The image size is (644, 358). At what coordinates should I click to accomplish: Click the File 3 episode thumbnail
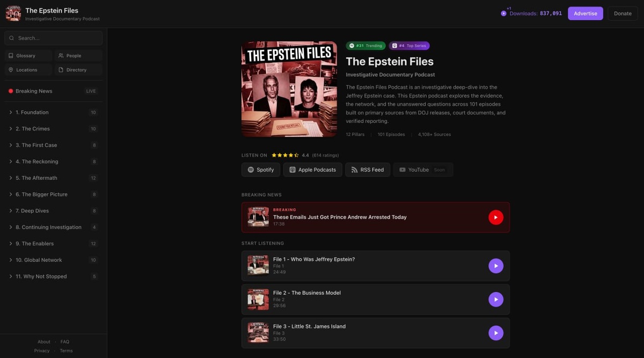[258, 333]
